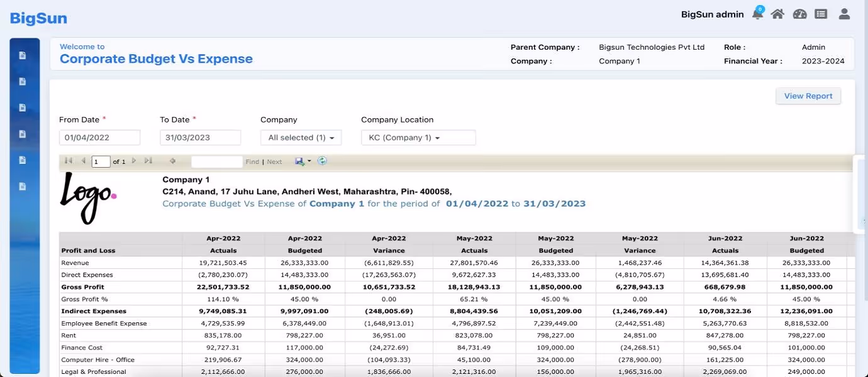Click the value 835,178.00
Screen dimensions: 868x377
(x=223, y=336)
